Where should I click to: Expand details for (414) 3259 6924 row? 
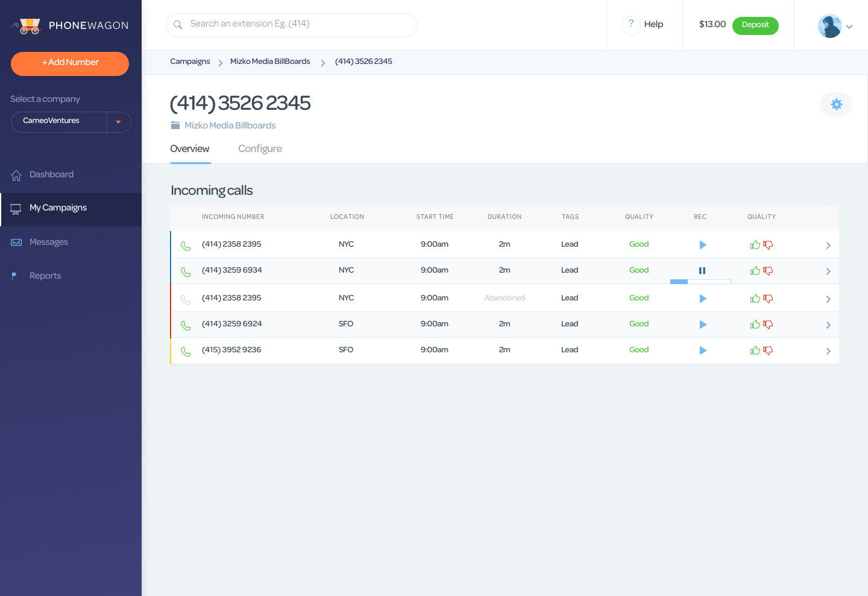[x=828, y=325]
